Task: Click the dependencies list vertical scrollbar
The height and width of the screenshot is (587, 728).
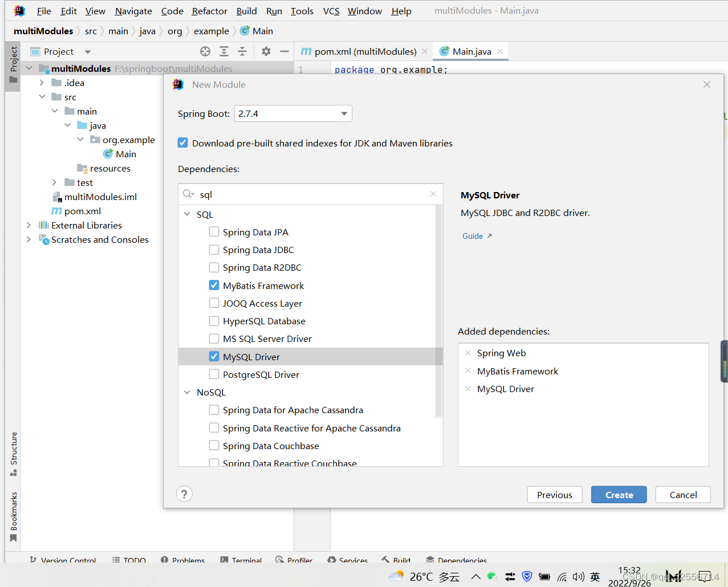Action: pyautogui.click(x=439, y=311)
